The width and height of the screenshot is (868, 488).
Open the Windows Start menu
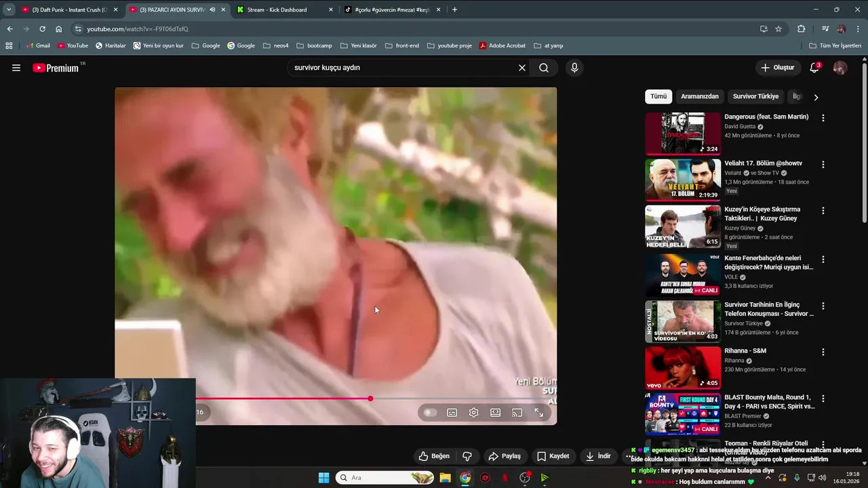coord(323,478)
